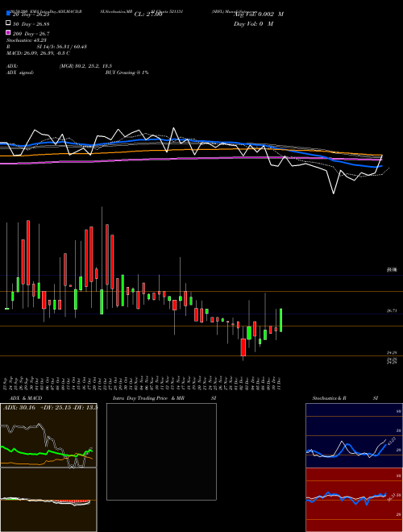This screenshot has width=403, height=532.
Task: Click the 26.71 price axis label
Action: pyautogui.click(x=392, y=310)
